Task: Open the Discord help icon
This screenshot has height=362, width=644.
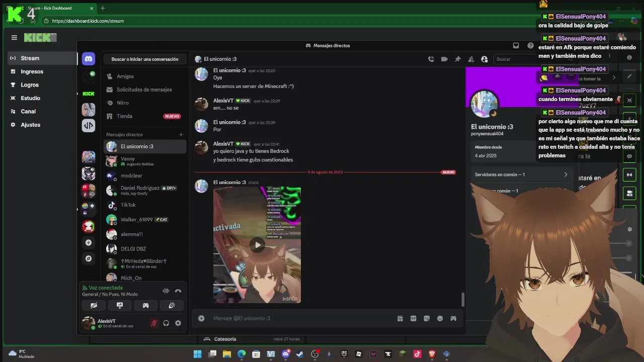Action: pos(530,45)
